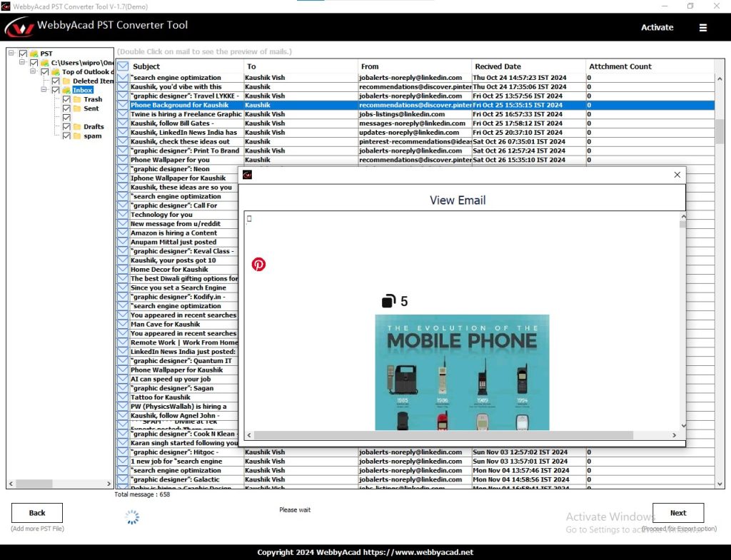The width and height of the screenshot is (731, 560).
Task: Uncheck the Trash folder checkbox
Action: 66,99
